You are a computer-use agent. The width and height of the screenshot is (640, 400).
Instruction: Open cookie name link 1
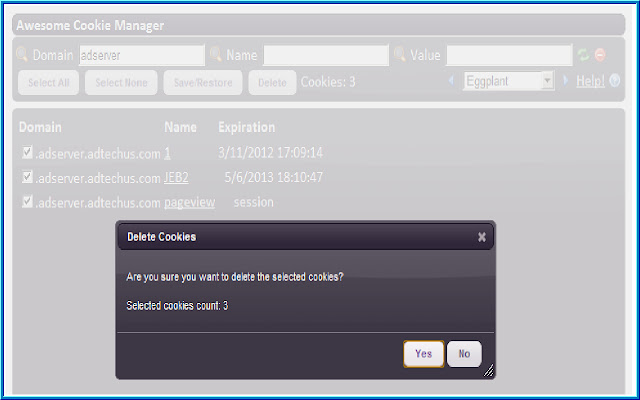pos(167,153)
